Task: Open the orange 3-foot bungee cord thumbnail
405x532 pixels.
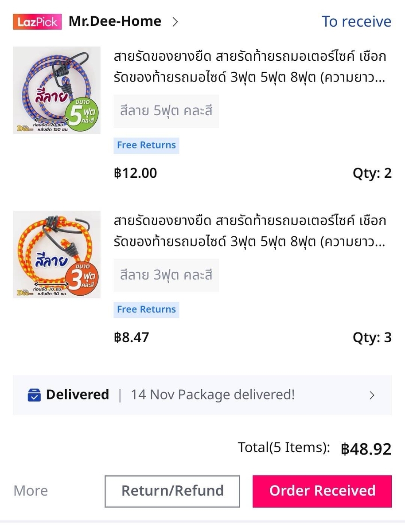Action: pyautogui.click(x=57, y=254)
